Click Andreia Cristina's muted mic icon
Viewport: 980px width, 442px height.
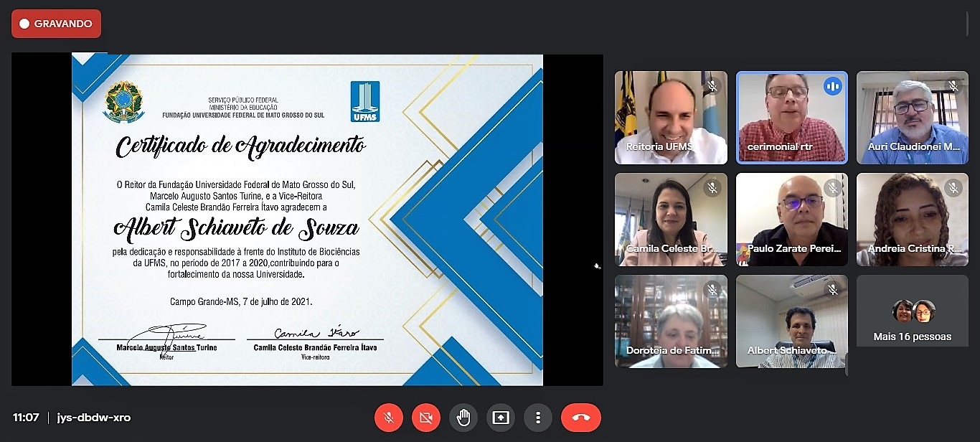click(x=953, y=188)
